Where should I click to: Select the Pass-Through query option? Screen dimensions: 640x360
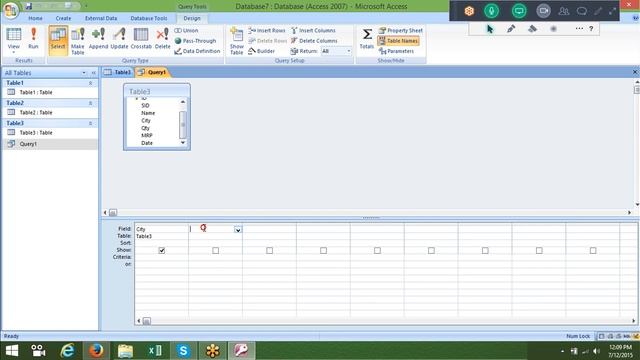195,41
